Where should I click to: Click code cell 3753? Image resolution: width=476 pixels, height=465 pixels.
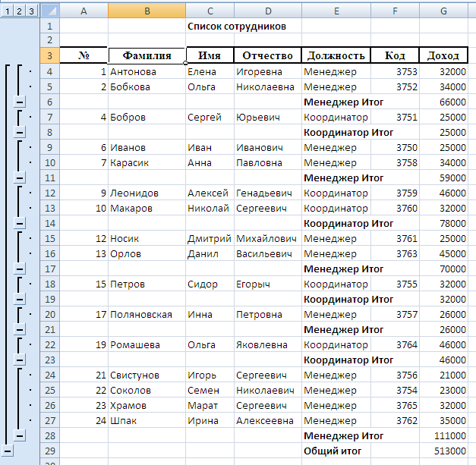point(395,72)
